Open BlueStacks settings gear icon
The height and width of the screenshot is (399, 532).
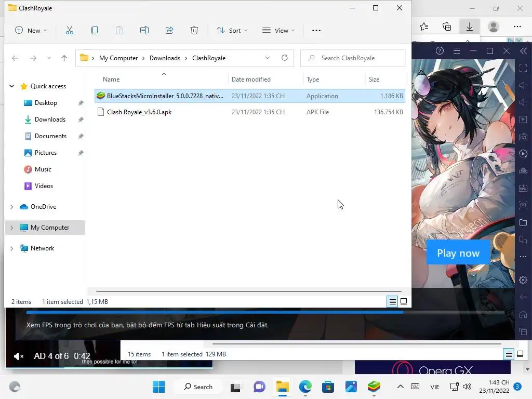tap(523, 280)
